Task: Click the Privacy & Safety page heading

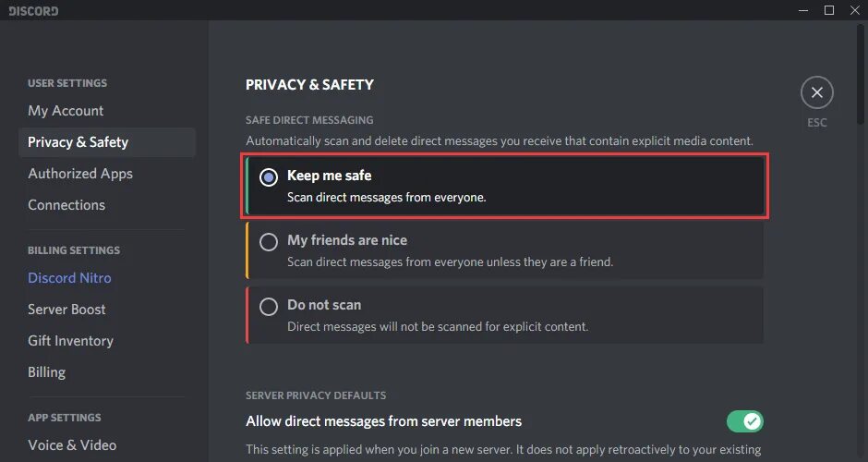Action: (x=309, y=84)
